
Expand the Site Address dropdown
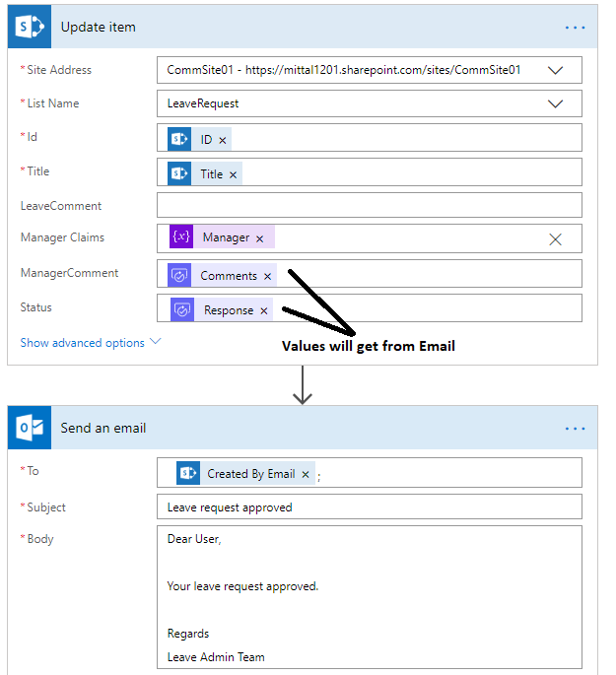555,70
